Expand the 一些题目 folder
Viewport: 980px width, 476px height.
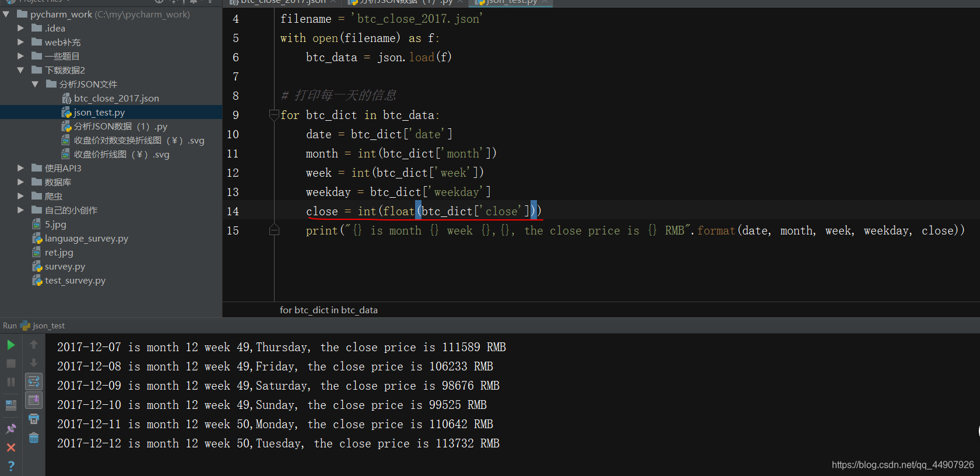point(20,56)
